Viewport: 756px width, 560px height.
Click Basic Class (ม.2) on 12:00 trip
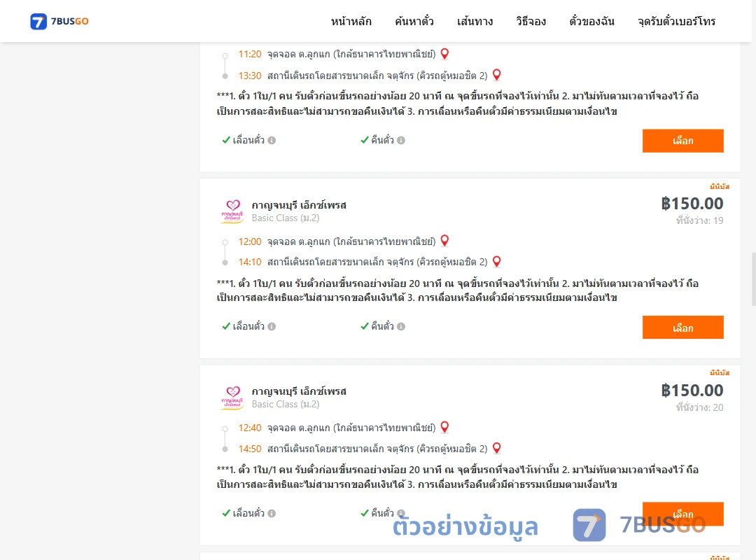point(286,218)
